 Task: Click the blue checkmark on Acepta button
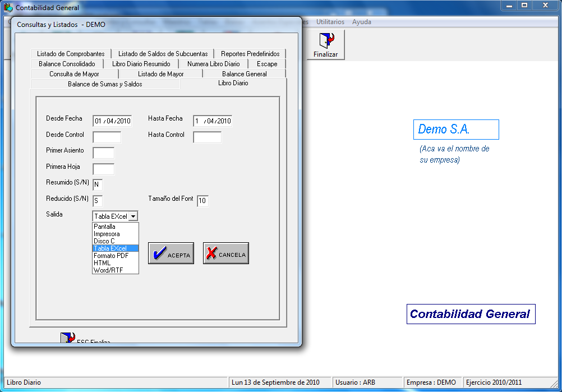click(159, 253)
